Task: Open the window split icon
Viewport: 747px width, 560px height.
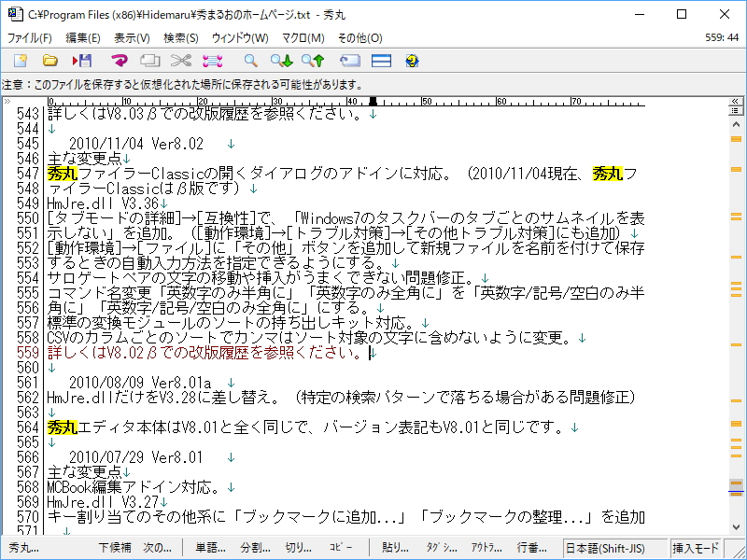Action: [383, 61]
